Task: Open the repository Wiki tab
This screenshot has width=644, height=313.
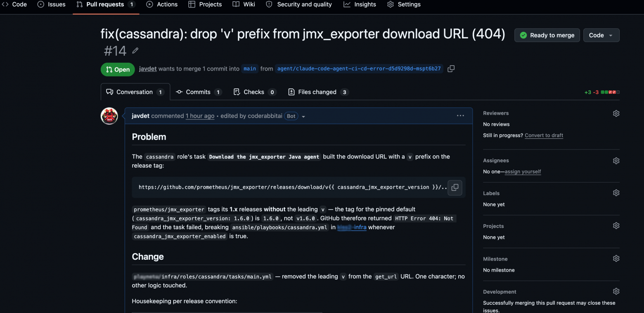Action: pyautogui.click(x=244, y=5)
